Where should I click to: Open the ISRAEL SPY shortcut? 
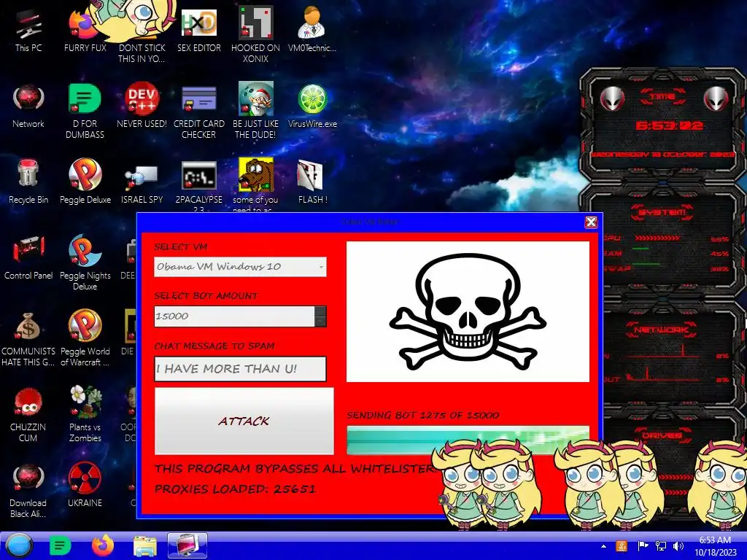(142, 184)
